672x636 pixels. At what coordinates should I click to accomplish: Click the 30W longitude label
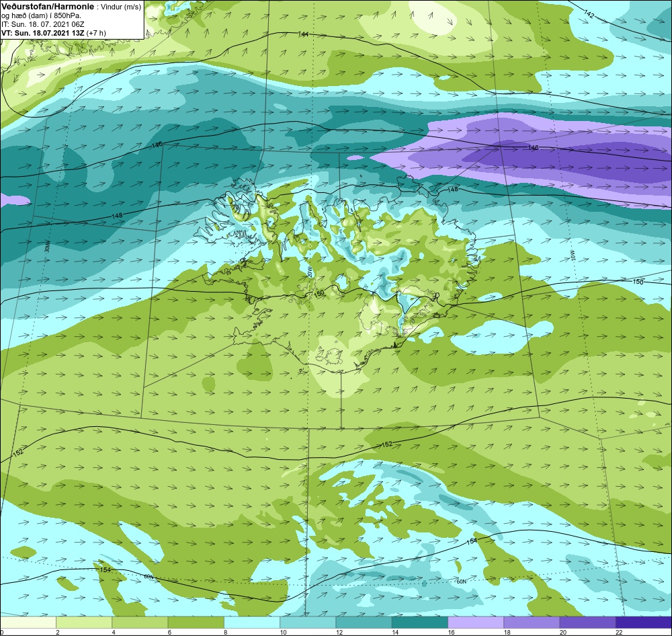point(47,247)
